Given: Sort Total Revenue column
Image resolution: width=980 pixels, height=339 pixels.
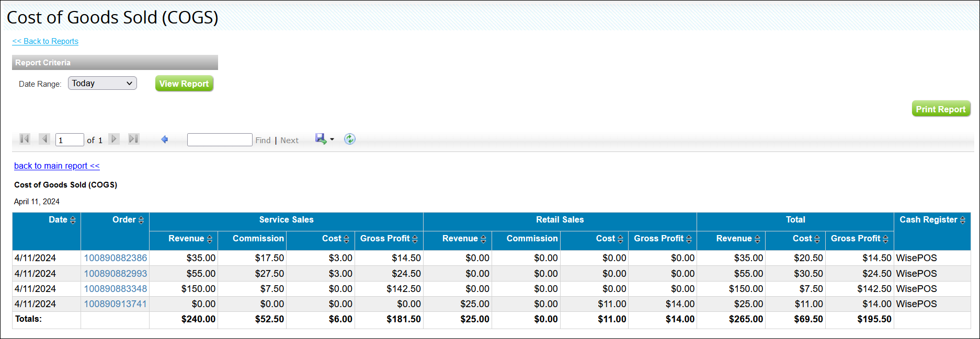Looking at the screenshot, I should 757,239.
